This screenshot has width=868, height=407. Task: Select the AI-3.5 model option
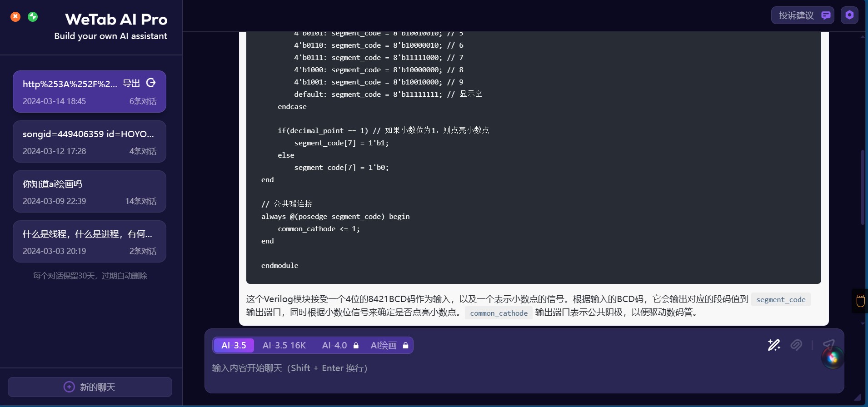click(x=234, y=345)
